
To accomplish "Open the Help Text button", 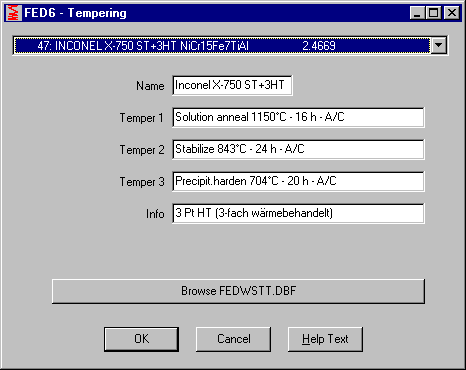I will [x=325, y=339].
